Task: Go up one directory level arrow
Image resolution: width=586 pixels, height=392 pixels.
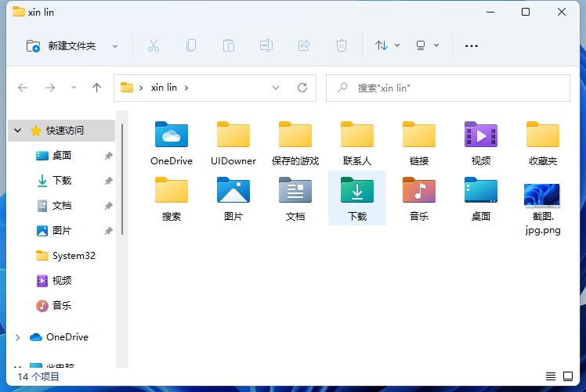Action: tap(97, 88)
